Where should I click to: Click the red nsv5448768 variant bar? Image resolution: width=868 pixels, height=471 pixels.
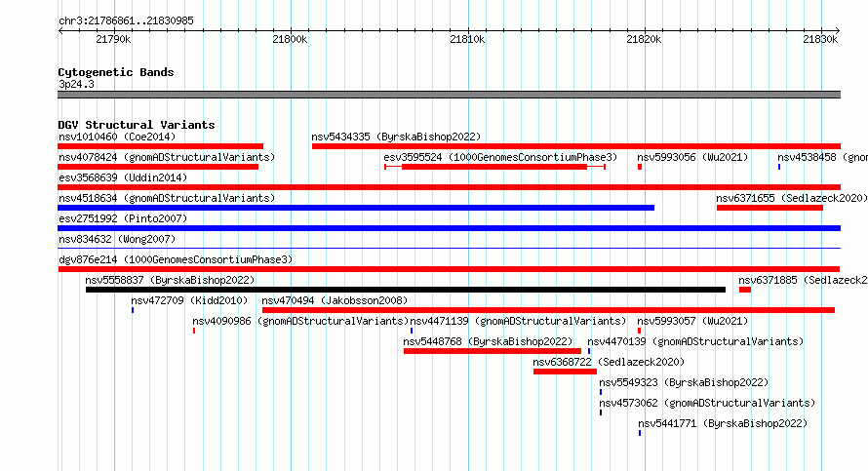point(493,351)
